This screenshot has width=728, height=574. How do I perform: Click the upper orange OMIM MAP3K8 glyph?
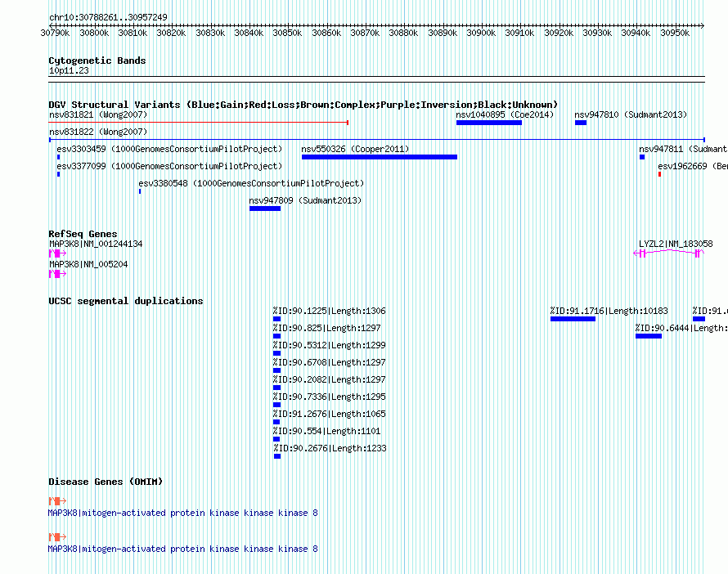[x=57, y=501]
